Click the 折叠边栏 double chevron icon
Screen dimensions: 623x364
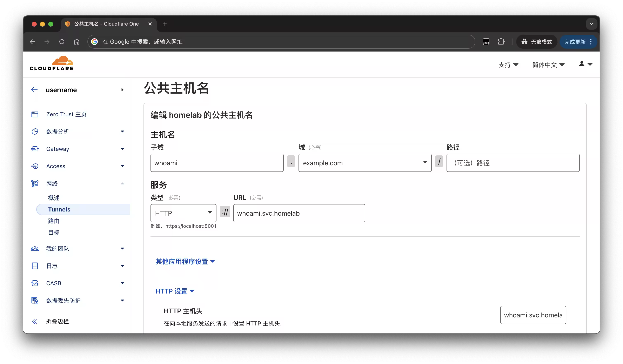[x=34, y=322]
